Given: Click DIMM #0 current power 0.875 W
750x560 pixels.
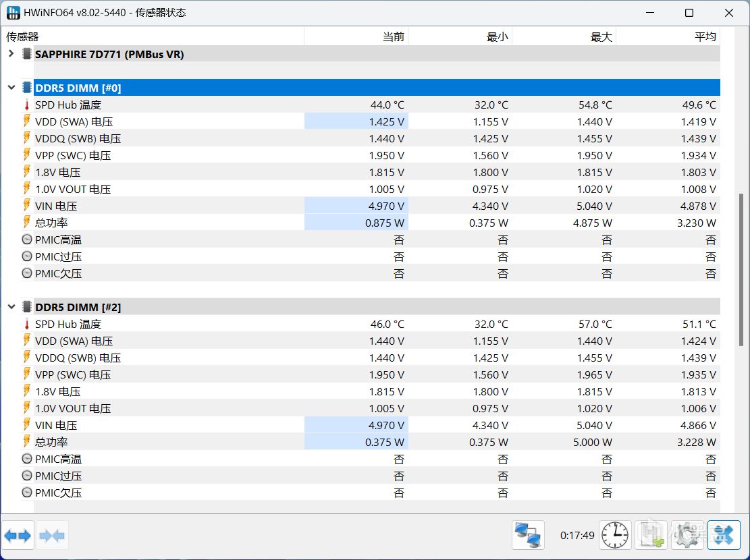Looking at the screenshot, I should [385, 223].
